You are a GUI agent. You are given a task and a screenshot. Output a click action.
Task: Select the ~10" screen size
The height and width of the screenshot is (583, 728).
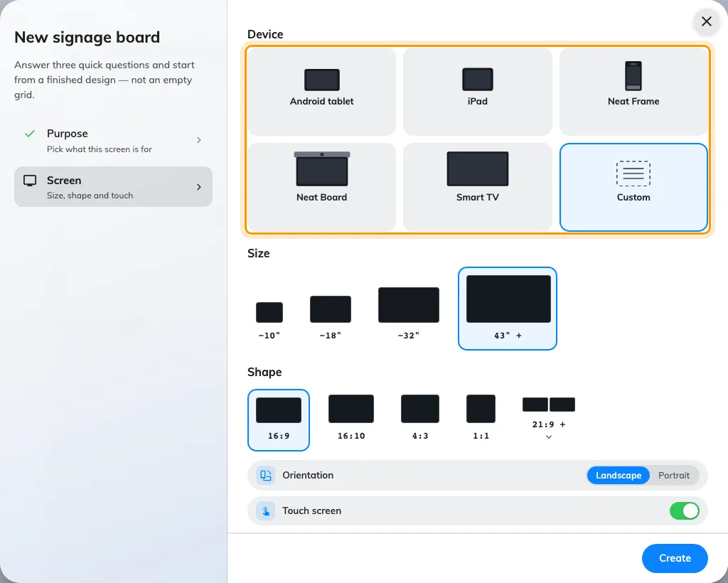[x=269, y=321]
